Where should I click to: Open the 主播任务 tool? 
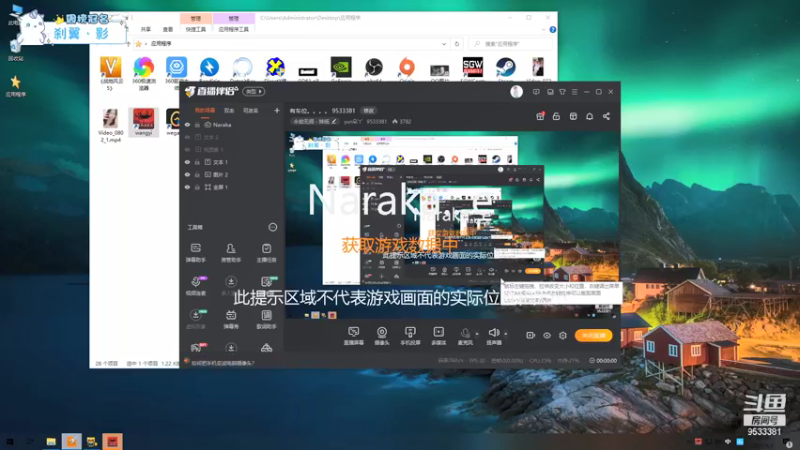tap(266, 253)
